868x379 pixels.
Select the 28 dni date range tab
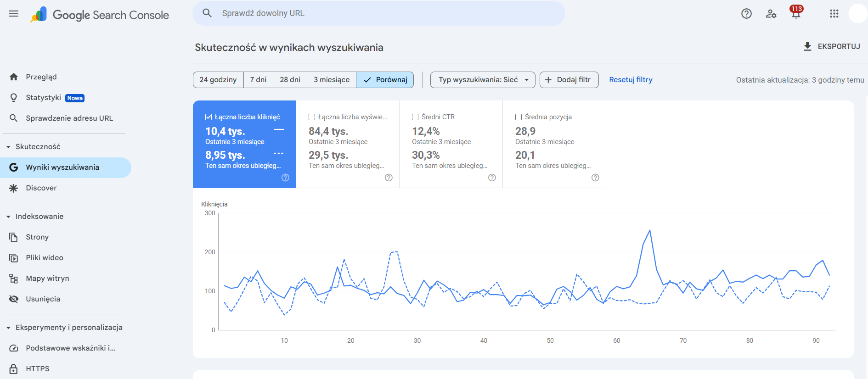coord(290,80)
